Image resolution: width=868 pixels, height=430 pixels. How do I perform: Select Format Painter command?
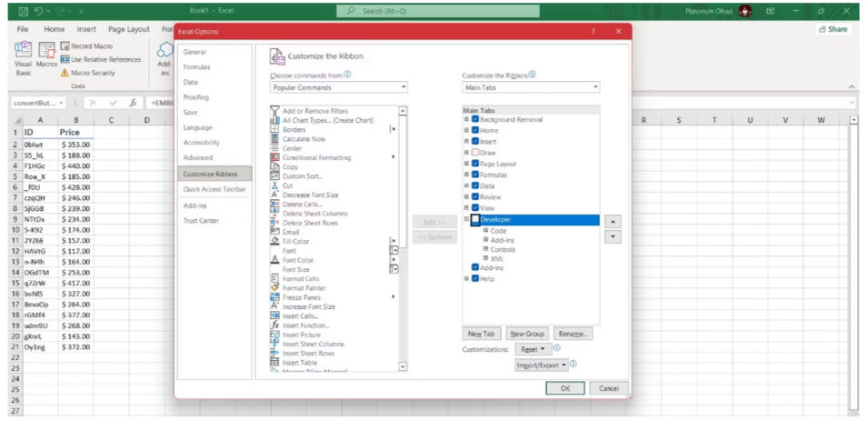click(304, 288)
